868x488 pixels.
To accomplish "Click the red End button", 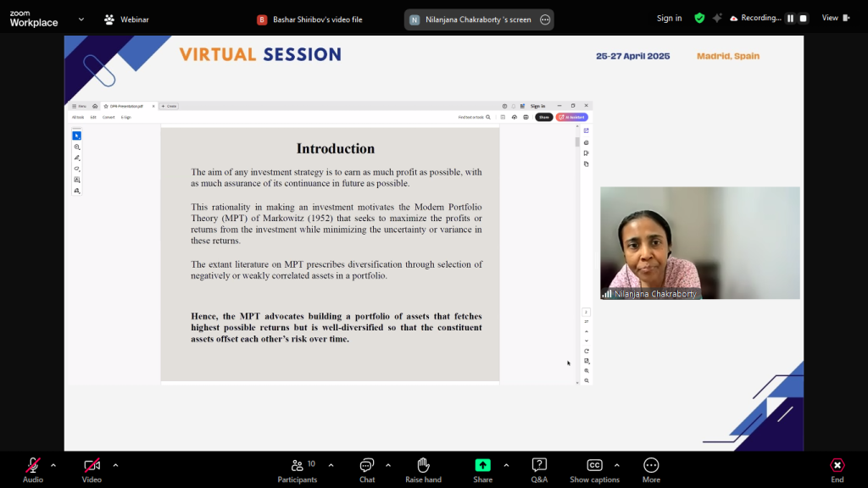I will pos(837,465).
